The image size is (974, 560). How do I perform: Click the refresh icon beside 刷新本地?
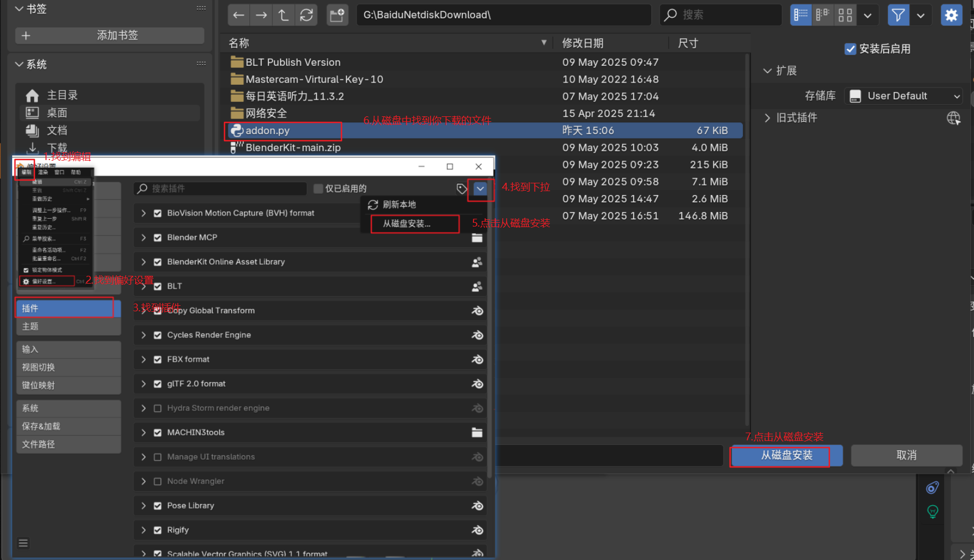(373, 205)
